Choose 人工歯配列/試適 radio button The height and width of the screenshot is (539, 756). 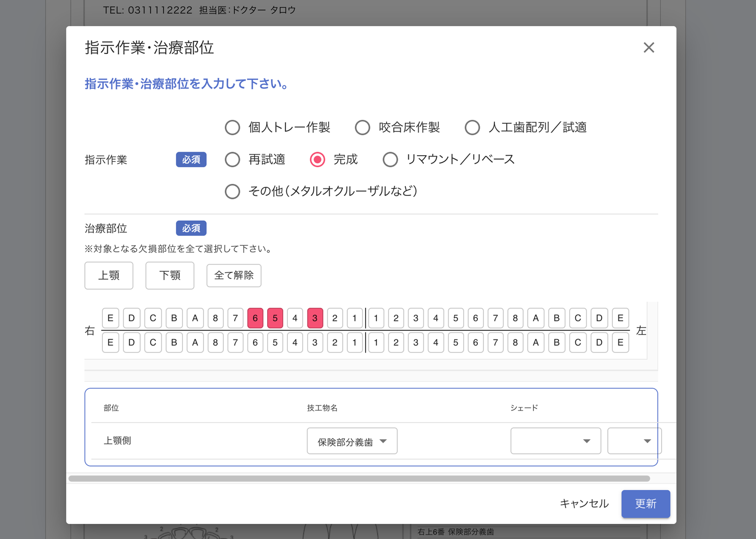[472, 128]
